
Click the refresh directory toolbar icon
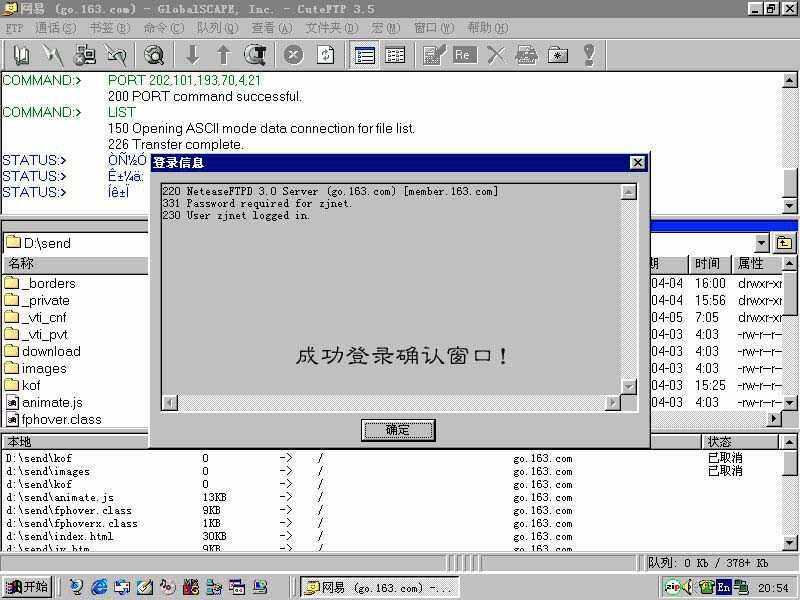tap(325, 55)
